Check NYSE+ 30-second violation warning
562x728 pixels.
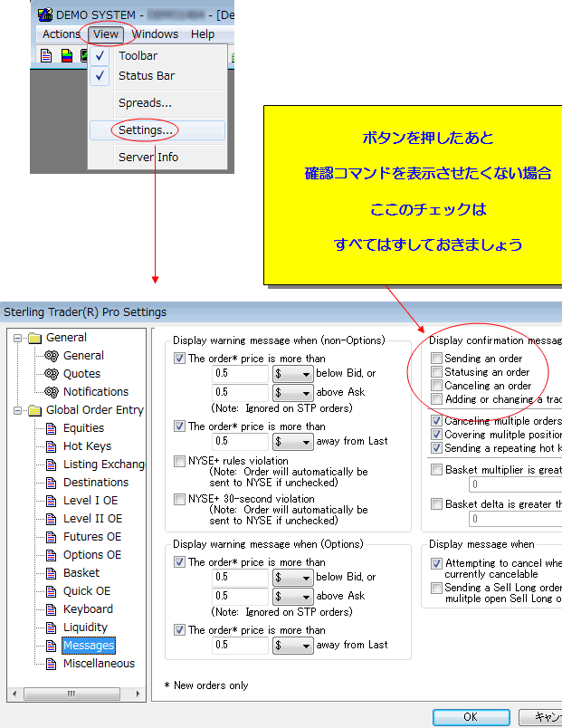179,499
